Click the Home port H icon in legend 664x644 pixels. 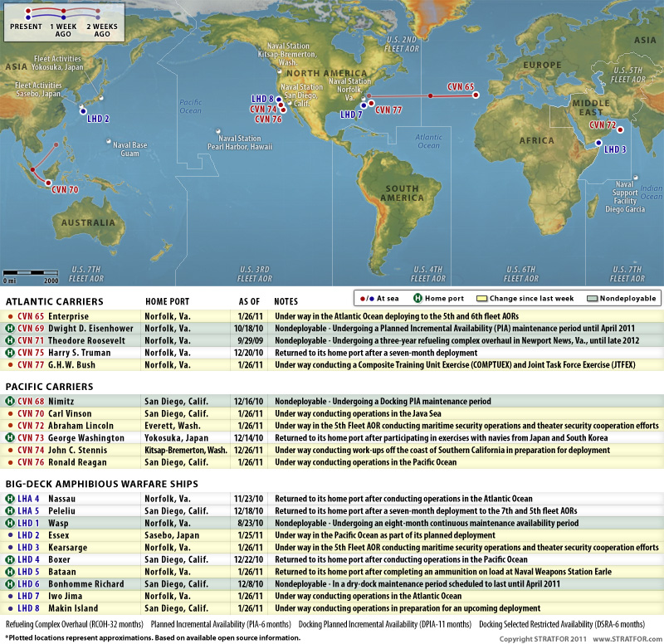417,298
